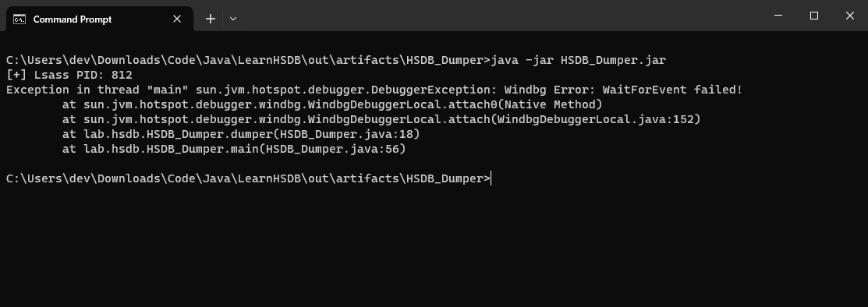
Task: Click the attach0(Native Method) stack trace line
Action: [x=332, y=104]
